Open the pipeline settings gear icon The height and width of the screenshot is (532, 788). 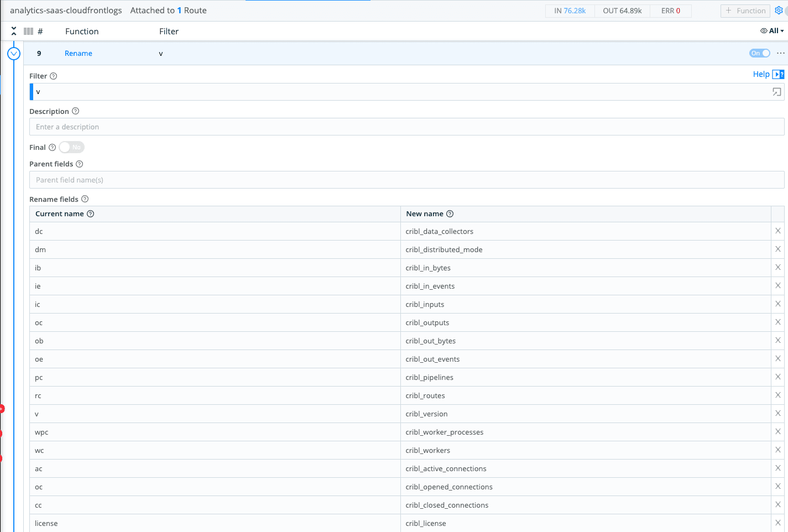[779, 11]
